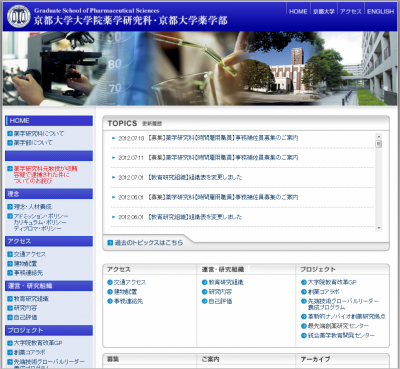The image size is (400, 369).
Task: Open 建物配置 in the main アクセス panel
Action: [x=125, y=292]
